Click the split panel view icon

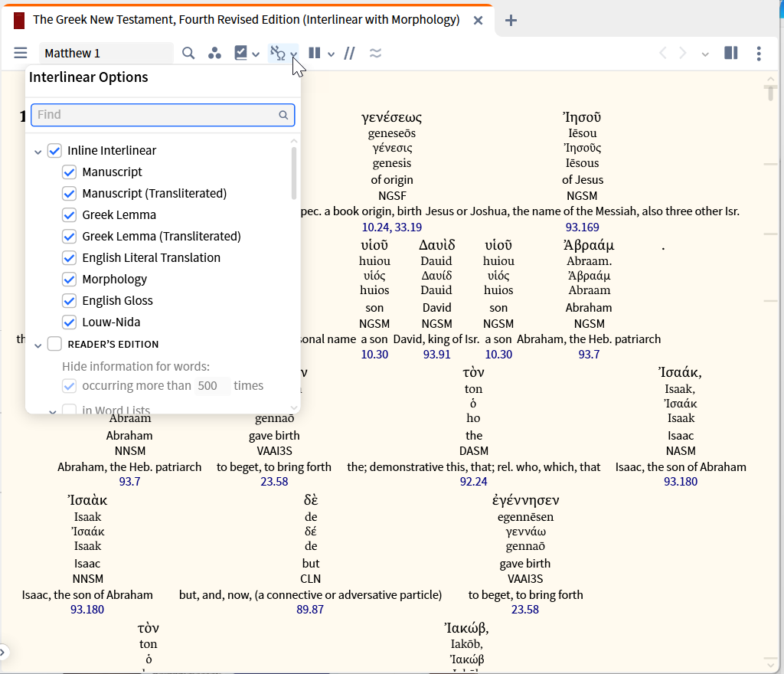[731, 53]
